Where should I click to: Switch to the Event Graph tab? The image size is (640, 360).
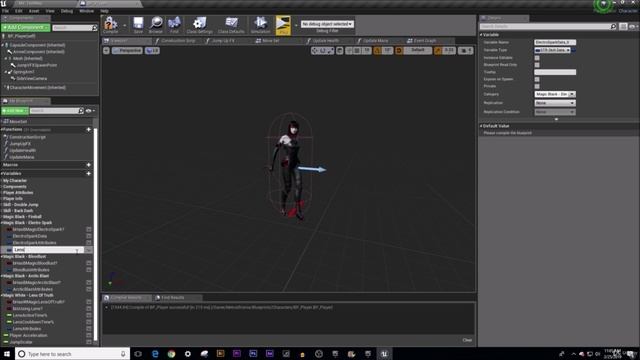425,41
